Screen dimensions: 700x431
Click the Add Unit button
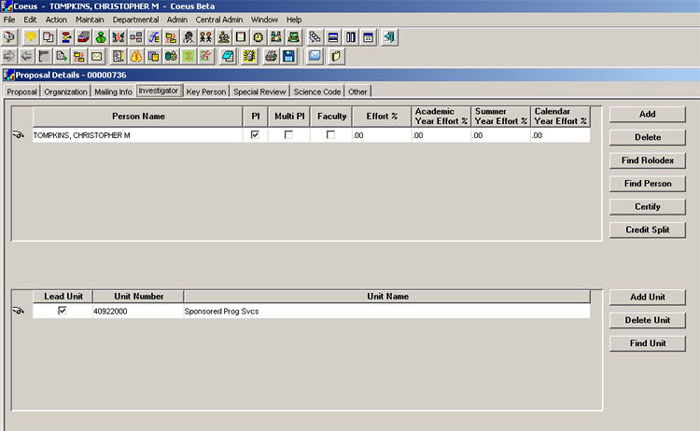coord(647,297)
